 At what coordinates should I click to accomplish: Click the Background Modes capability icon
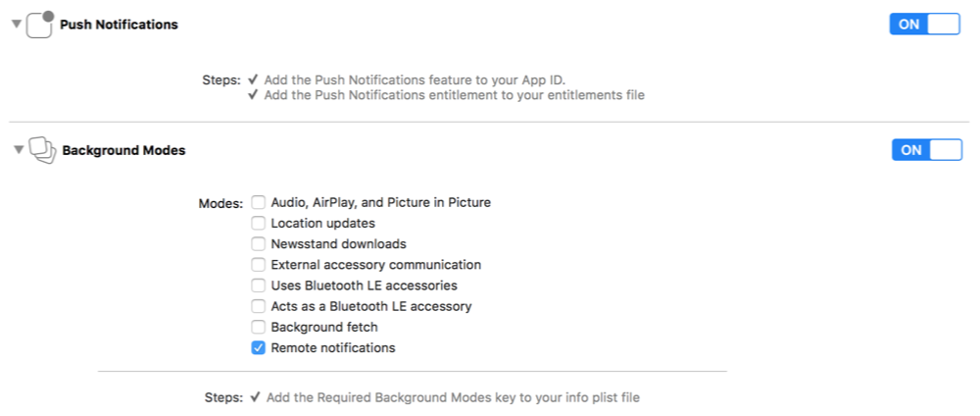pos(42,150)
